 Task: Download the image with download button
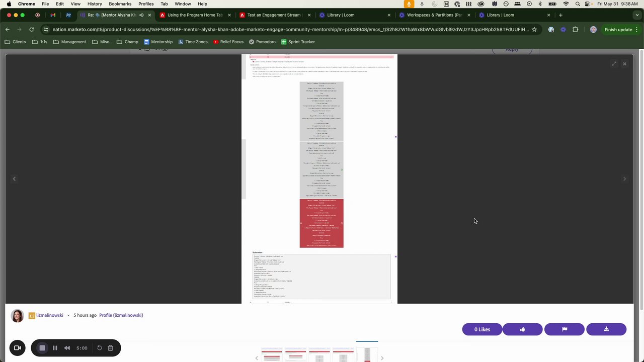pyautogui.click(x=606, y=329)
